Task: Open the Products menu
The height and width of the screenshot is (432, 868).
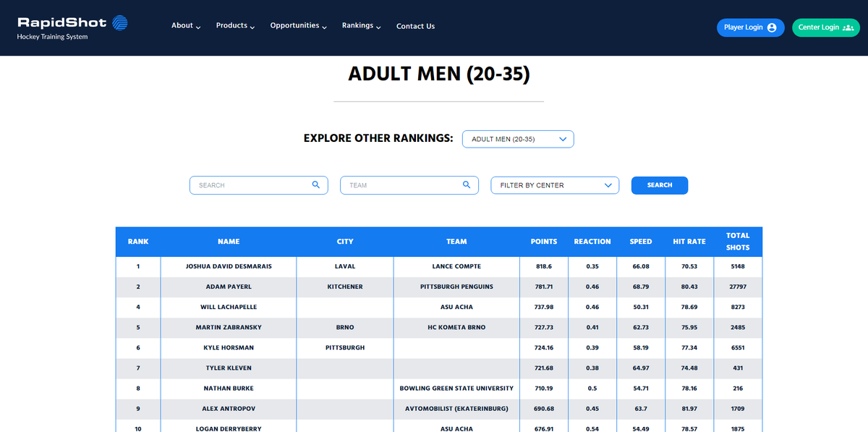Action: [x=235, y=26]
